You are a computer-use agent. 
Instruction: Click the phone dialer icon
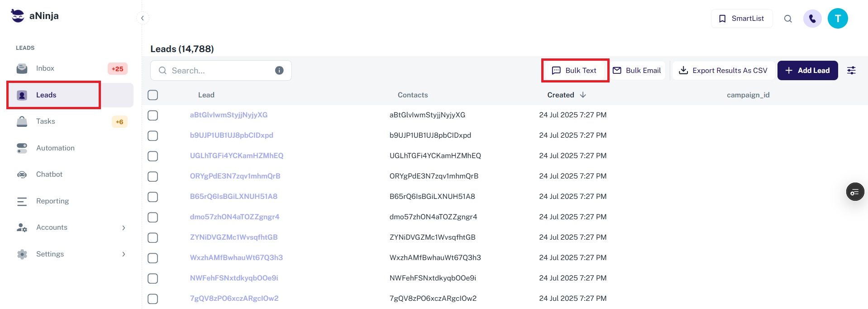coord(812,19)
